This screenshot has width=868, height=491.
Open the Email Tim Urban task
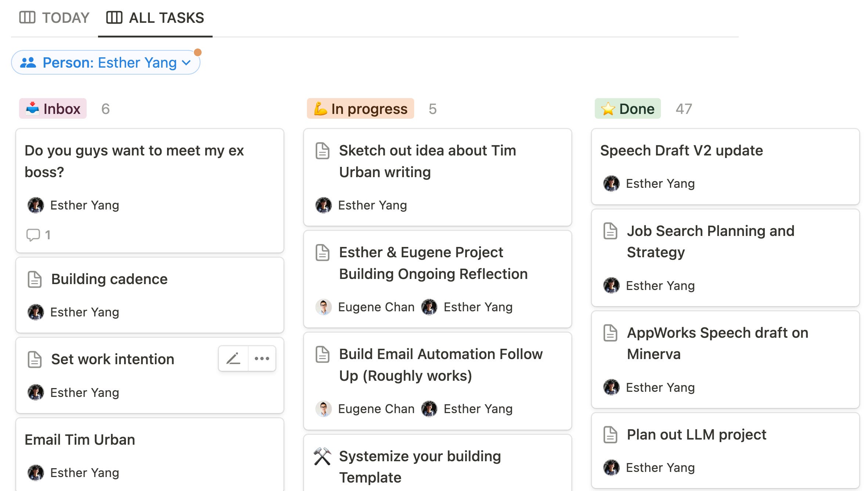pyautogui.click(x=80, y=440)
